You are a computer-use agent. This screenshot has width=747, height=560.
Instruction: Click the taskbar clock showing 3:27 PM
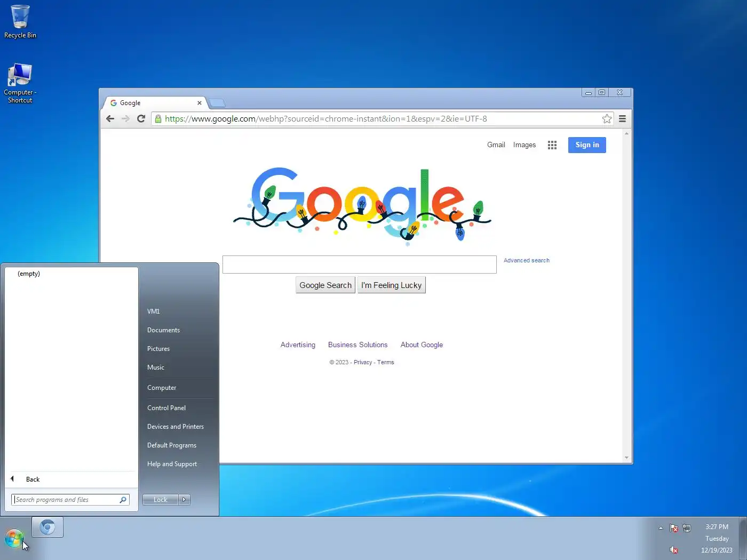(x=717, y=538)
